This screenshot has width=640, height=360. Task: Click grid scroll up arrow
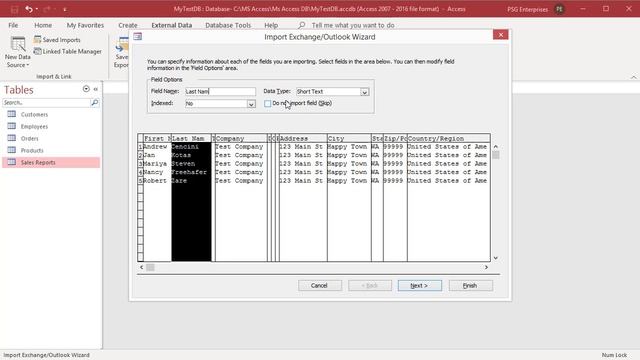pos(496,147)
